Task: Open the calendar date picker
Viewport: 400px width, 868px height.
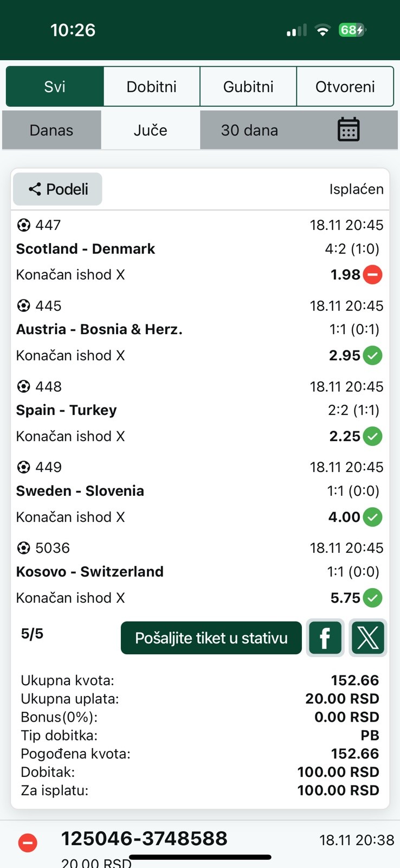Action: [348, 130]
